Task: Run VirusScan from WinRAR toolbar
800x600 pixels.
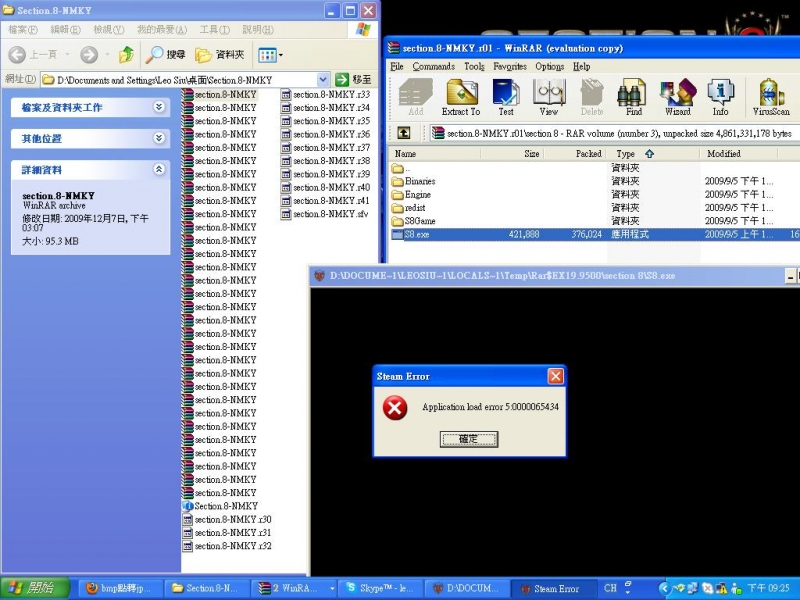Action: (x=771, y=98)
